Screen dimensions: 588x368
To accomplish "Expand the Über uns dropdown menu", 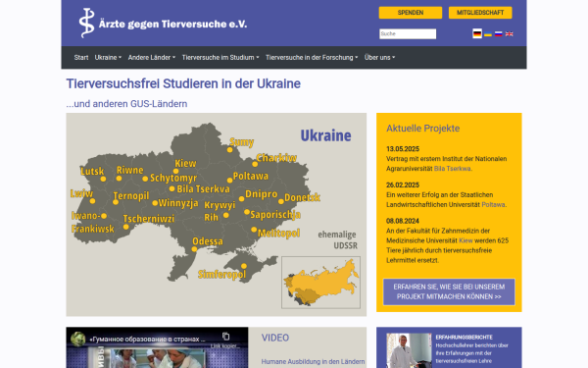I will pos(379,58).
